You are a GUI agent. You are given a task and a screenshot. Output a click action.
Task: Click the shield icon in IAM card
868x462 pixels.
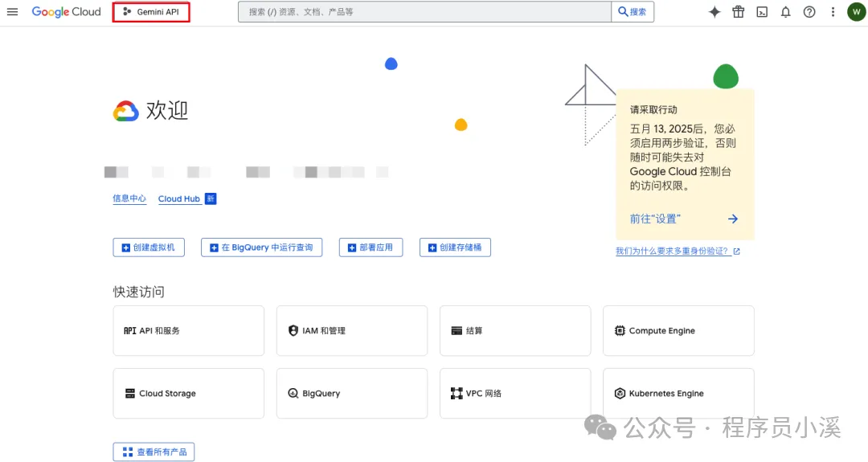tap(293, 330)
